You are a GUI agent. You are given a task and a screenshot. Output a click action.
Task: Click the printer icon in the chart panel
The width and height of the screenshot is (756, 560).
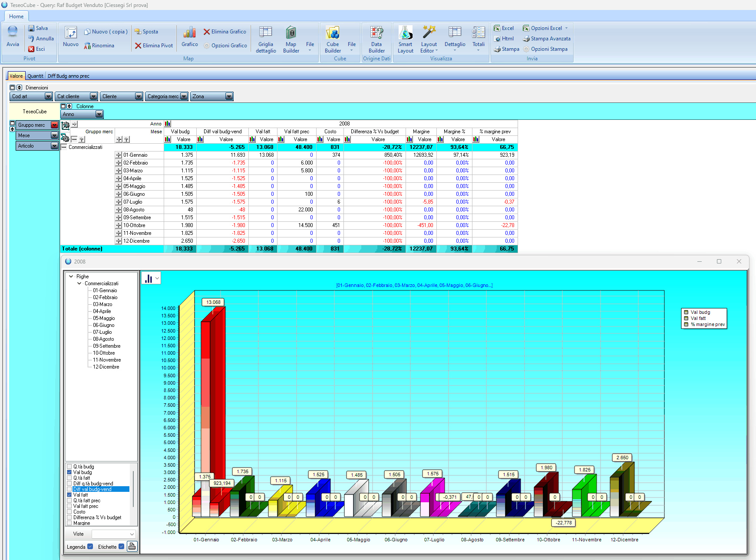coord(132,547)
